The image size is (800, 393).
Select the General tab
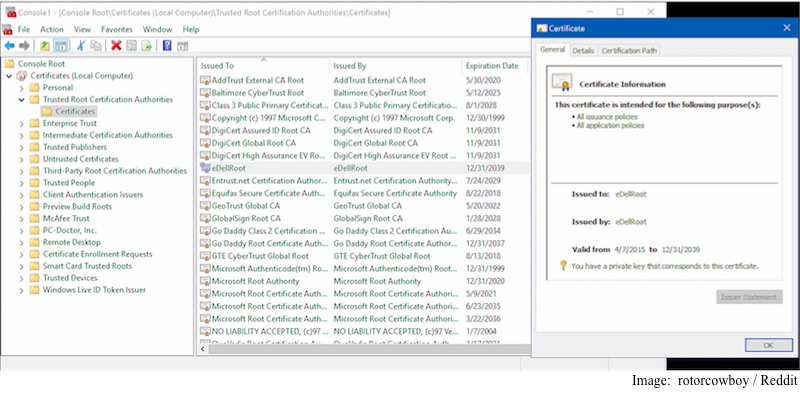pyautogui.click(x=553, y=50)
